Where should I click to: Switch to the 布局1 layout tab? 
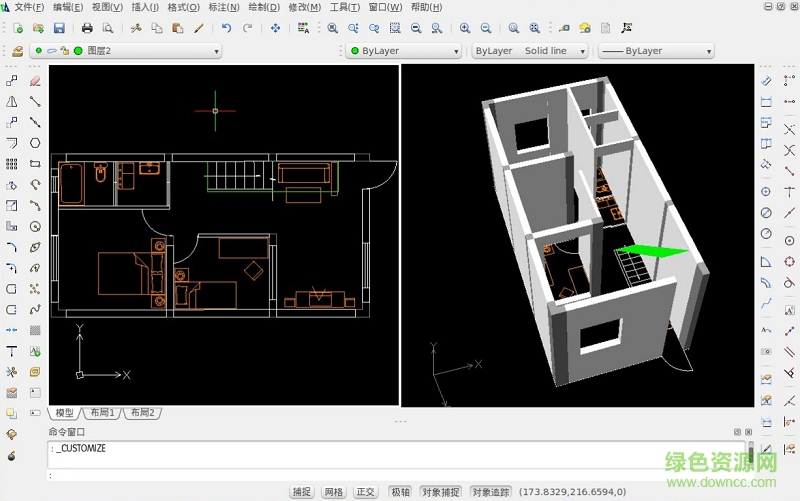(102, 413)
